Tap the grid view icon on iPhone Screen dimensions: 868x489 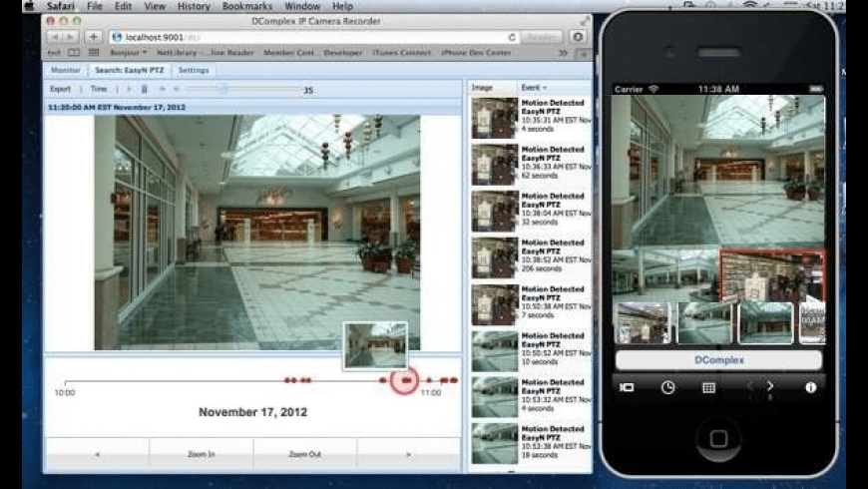click(x=708, y=387)
